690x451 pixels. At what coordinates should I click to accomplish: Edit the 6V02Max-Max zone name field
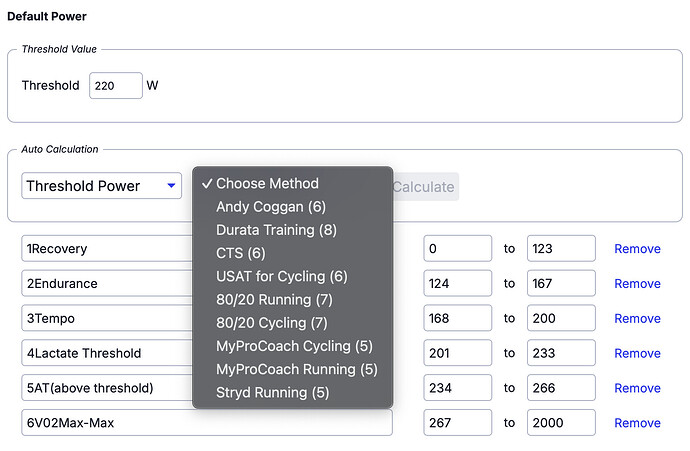point(207,423)
